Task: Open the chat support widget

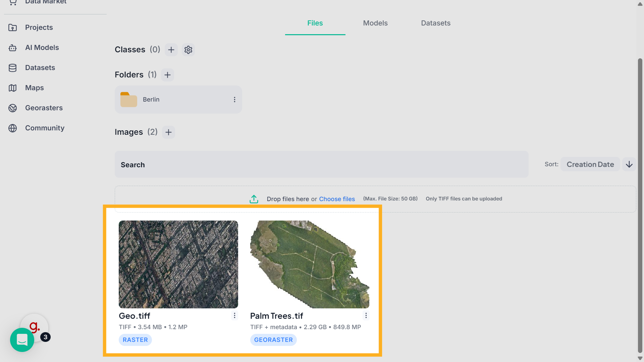Action: (x=22, y=340)
